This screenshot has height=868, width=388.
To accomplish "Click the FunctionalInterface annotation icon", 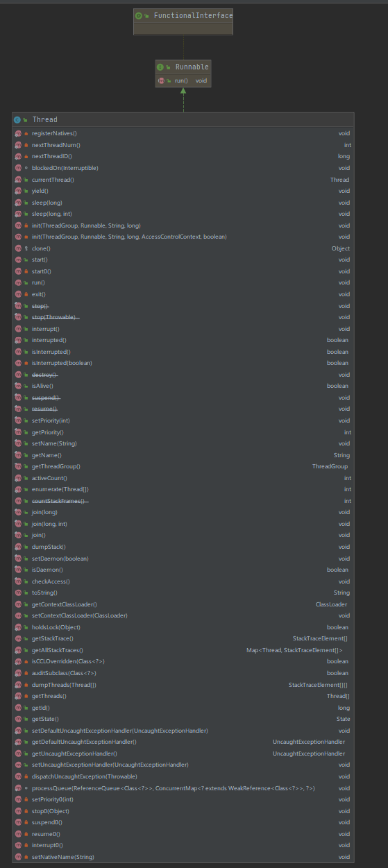I will pos(140,15).
